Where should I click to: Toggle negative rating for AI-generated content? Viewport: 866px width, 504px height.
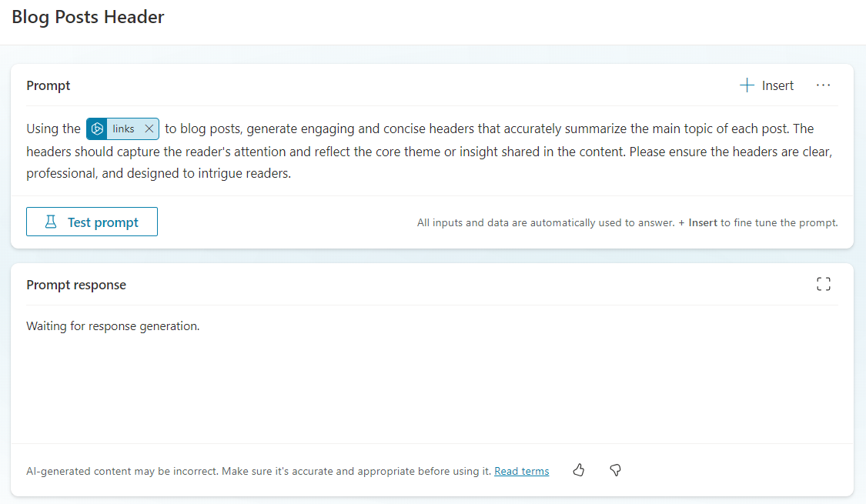click(x=615, y=470)
